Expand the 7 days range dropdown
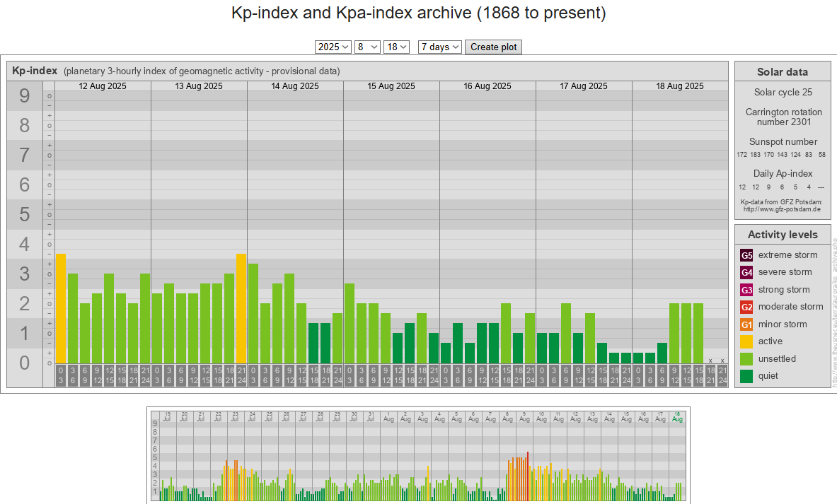The height and width of the screenshot is (504, 837). pos(439,47)
